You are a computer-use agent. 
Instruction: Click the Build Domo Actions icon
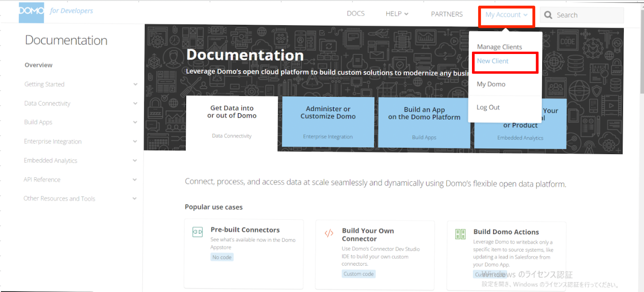click(x=460, y=234)
